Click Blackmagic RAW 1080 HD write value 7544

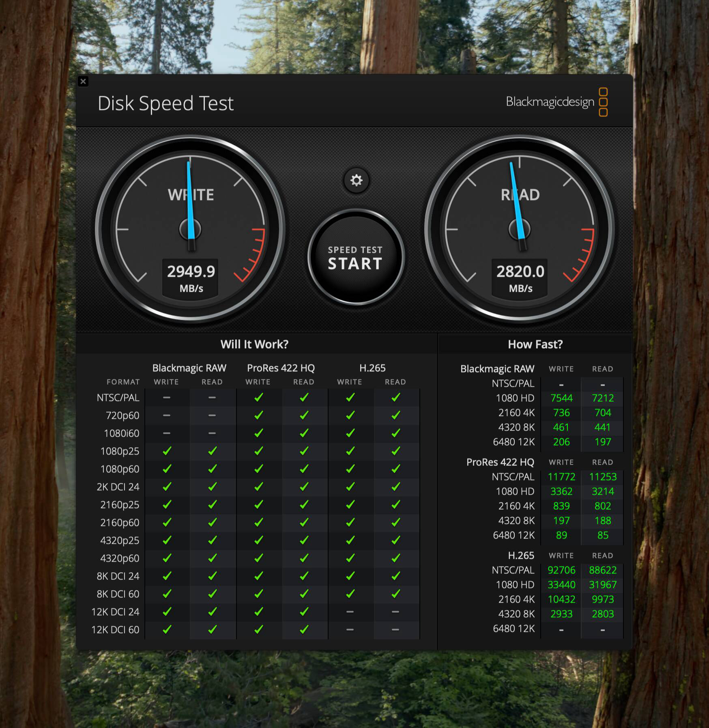[561, 398]
